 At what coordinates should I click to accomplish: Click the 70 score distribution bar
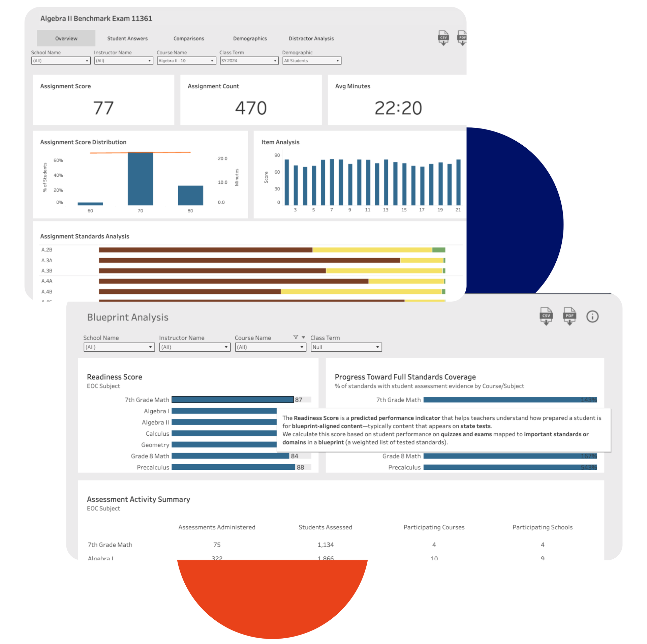pyautogui.click(x=140, y=179)
